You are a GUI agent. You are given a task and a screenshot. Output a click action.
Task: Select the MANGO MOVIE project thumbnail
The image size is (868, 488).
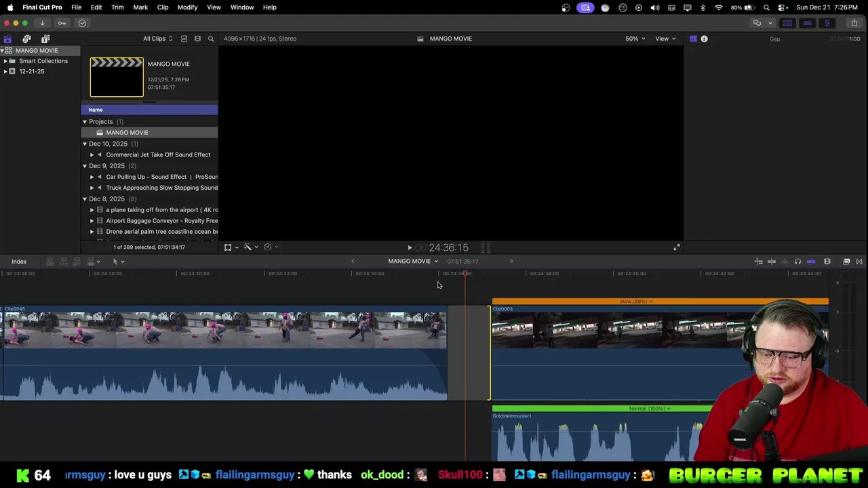point(117,77)
